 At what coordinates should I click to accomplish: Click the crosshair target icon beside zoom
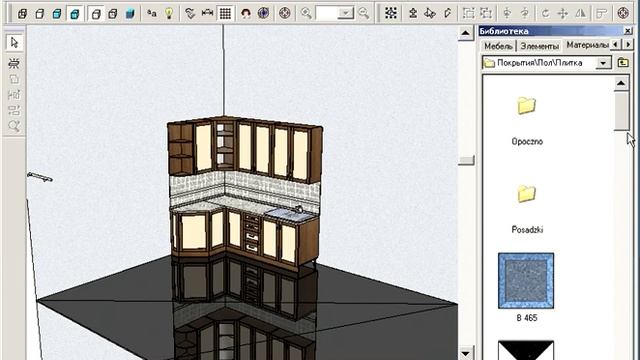tap(285, 13)
